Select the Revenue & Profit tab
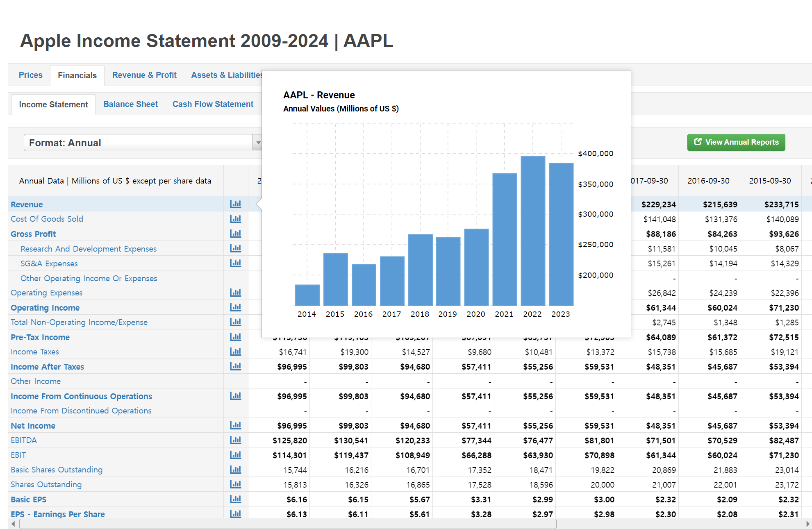 [144, 75]
